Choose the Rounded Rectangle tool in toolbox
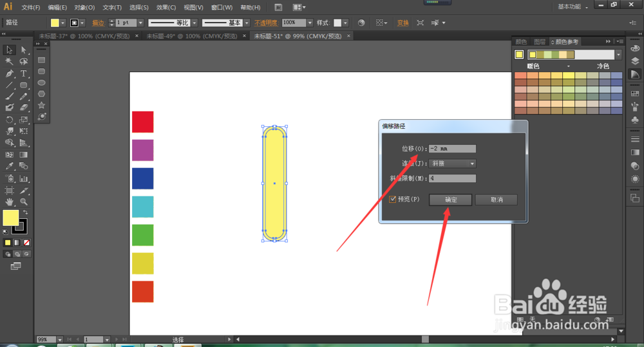Screen dimensions: 644x347 pyautogui.click(x=23, y=85)
